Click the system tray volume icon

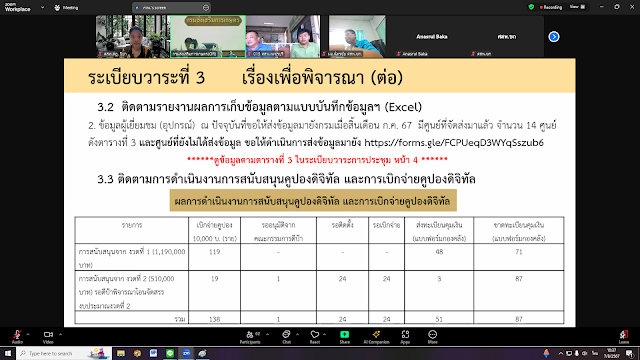pyautogui.click(x=584, y=353)
